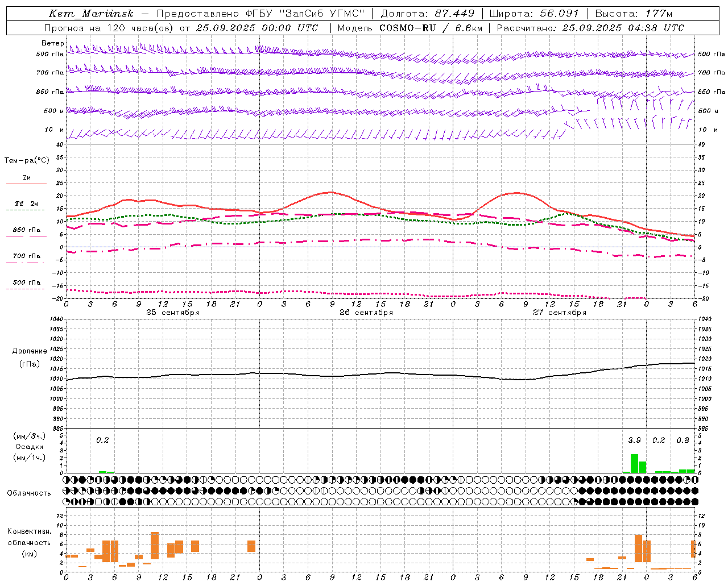Click the 'Рассчитано: 25.09.2025 04:38 UTC' timestamp
This screenshot has width=728, height=582.
(x=590, y=28)
